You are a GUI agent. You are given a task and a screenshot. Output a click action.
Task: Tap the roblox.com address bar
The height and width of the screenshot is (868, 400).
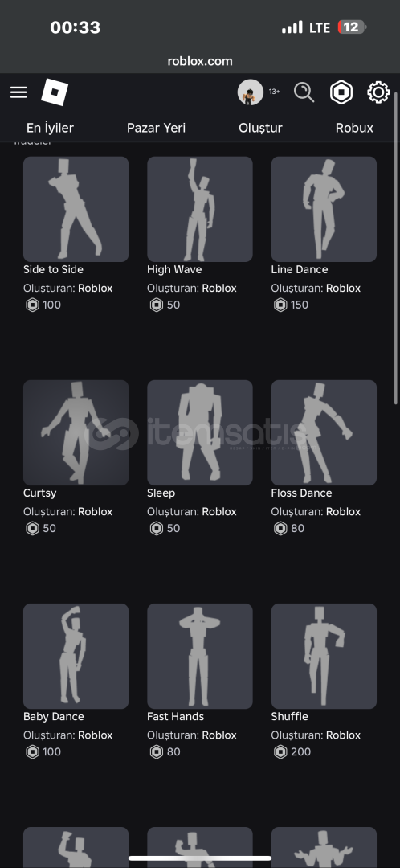tap(200, 61)
